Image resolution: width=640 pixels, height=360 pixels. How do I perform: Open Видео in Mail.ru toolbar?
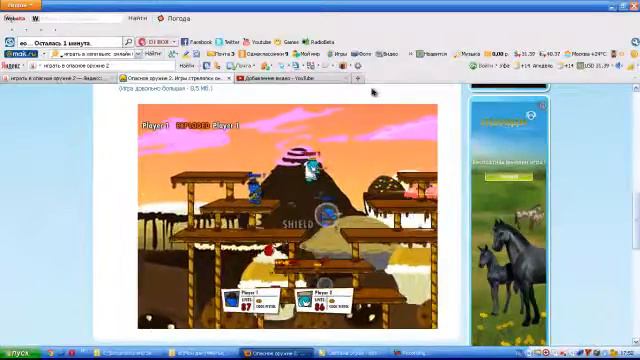pos(387,54)
